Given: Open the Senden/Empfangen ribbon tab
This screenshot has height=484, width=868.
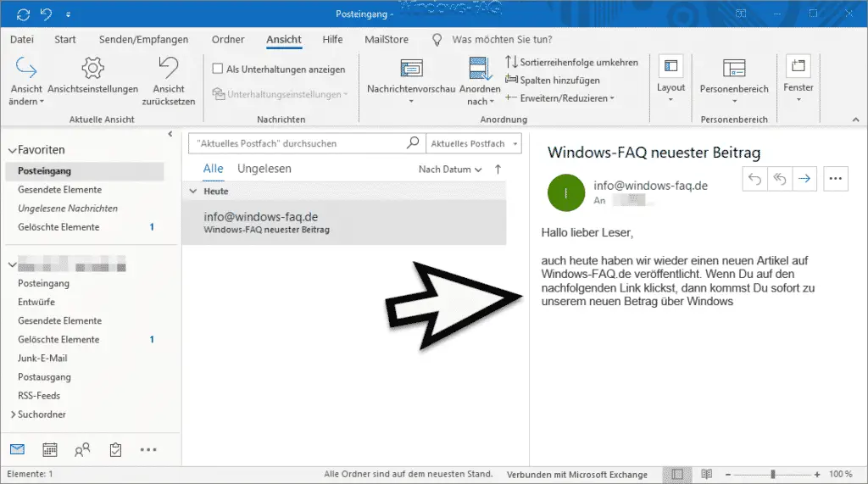Looking at the screenshot, I should 143,39.
